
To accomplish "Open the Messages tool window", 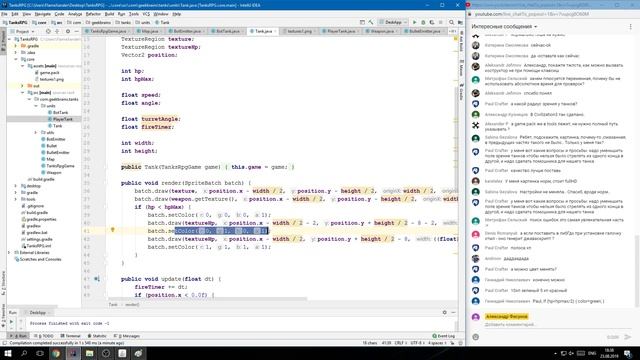I will click(128, 336).
